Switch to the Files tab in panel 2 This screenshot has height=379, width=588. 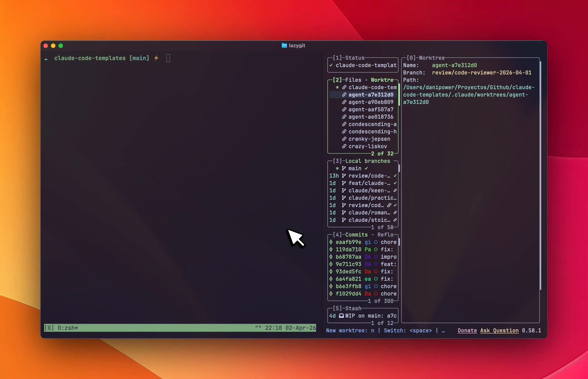(353, 80)
